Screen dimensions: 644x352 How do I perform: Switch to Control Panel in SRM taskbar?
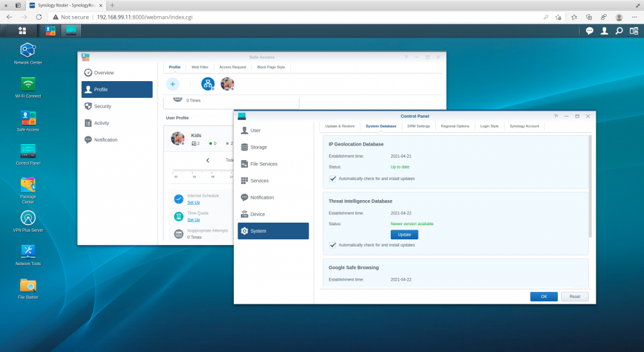click(71, 31)
